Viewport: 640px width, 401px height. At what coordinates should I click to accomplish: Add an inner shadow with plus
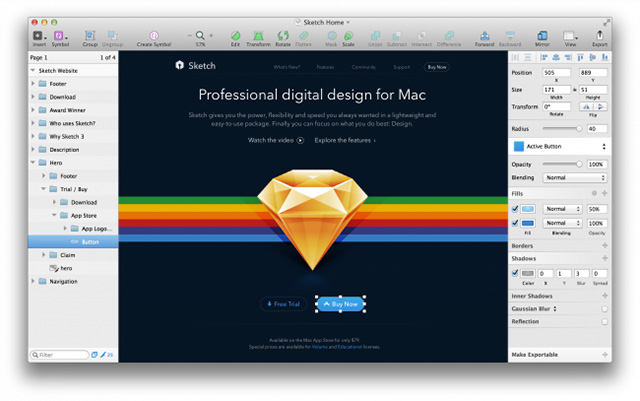(605, 296)
